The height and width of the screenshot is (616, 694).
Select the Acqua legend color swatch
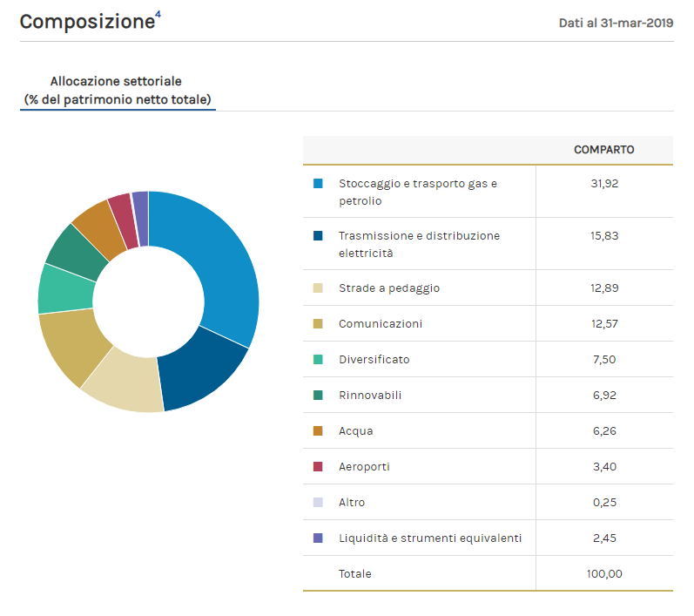tap(318, 431)
